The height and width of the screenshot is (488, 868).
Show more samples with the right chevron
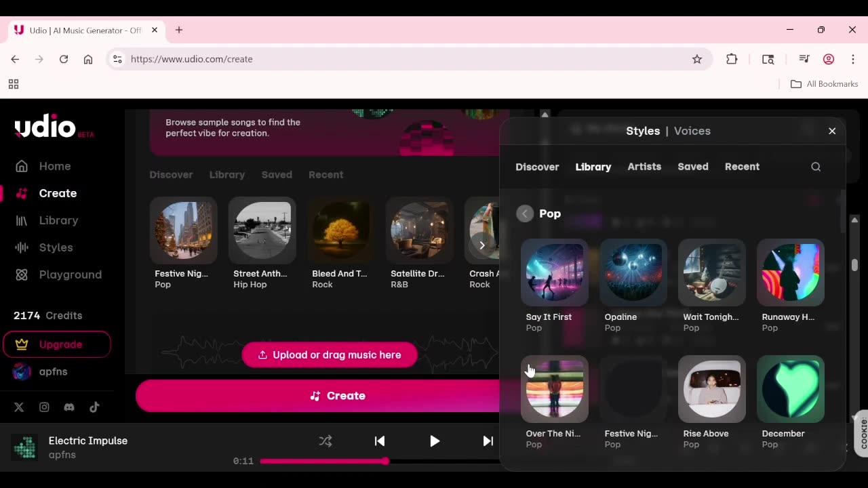point(482,245)
